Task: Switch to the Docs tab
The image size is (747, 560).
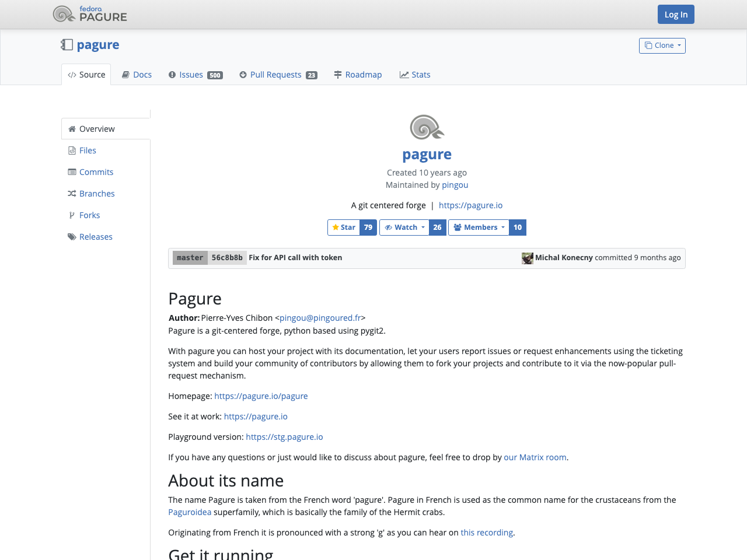Action: 136,74
